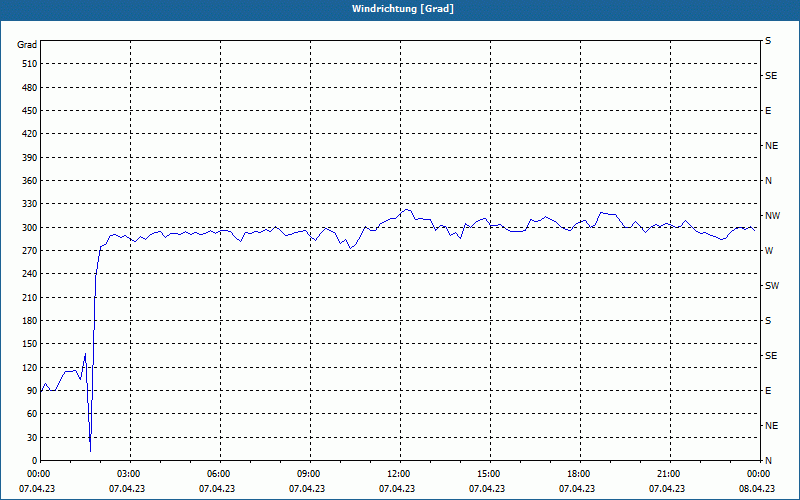Click the 180 degree axis label
The image size is (800, 500).
pos(29,320)
